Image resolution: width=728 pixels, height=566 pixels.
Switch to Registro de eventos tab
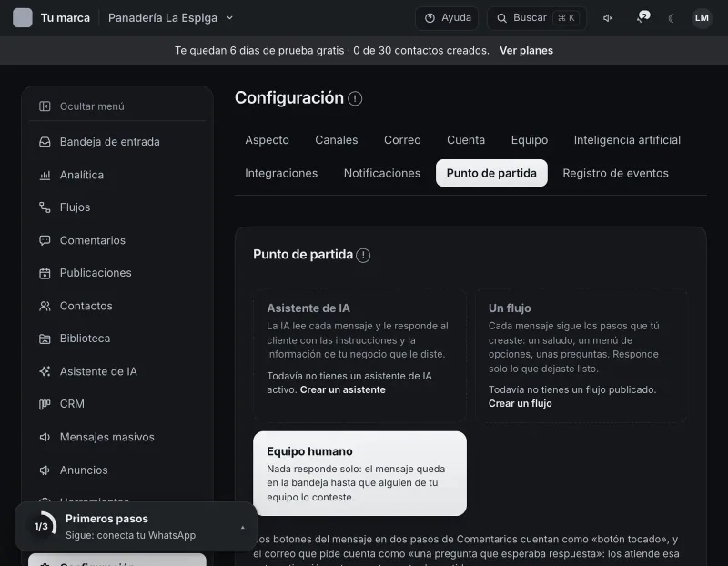(615, 173)
